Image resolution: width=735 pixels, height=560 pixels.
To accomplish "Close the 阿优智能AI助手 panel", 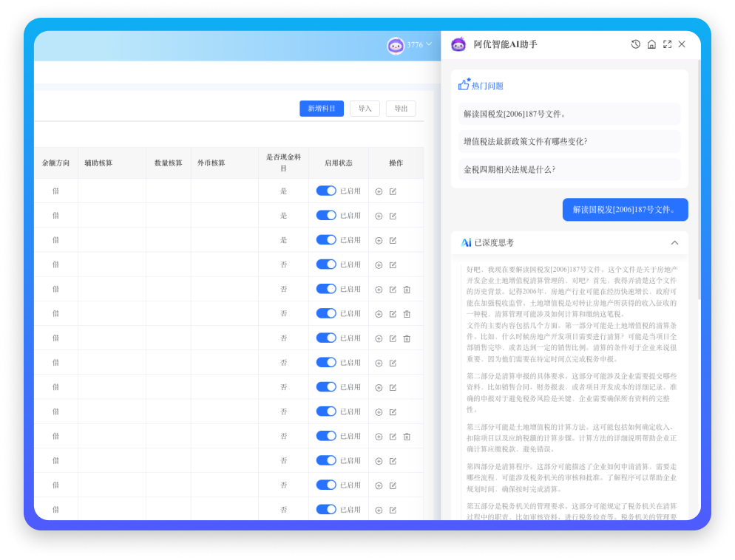I will (x=682, y=44).
